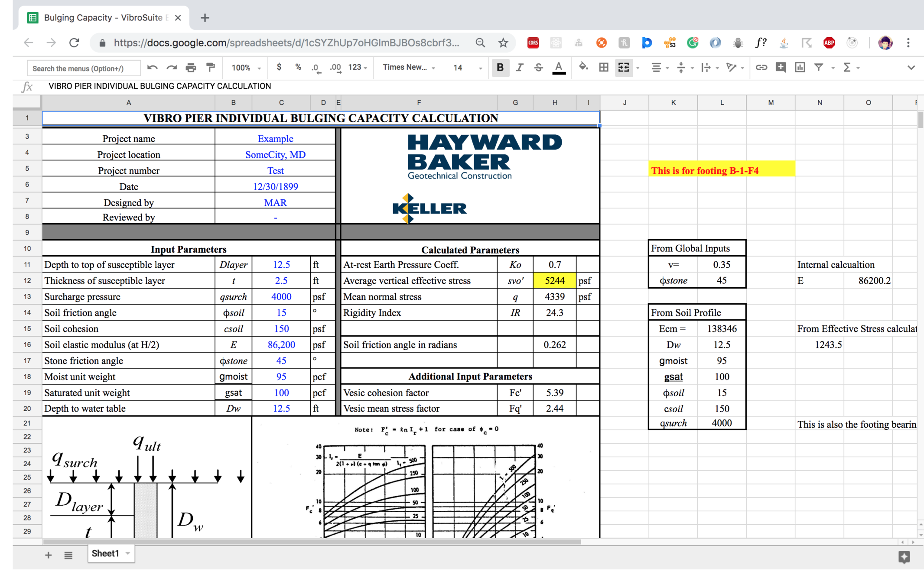924x585 pixels.
Task: Open the Fill color bucket tool
Action: coord(583,67)
